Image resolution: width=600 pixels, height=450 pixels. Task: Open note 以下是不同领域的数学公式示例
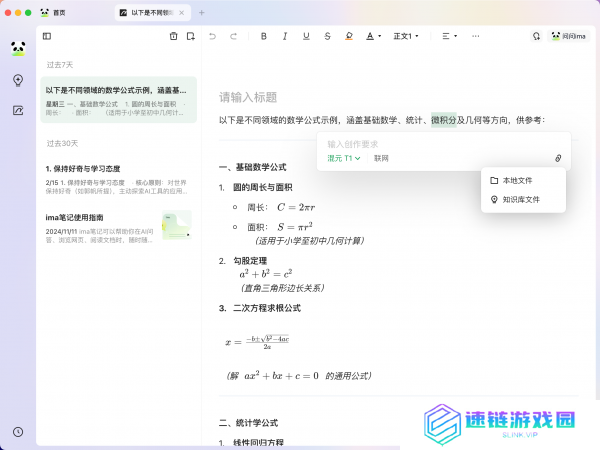coord(119,100)
